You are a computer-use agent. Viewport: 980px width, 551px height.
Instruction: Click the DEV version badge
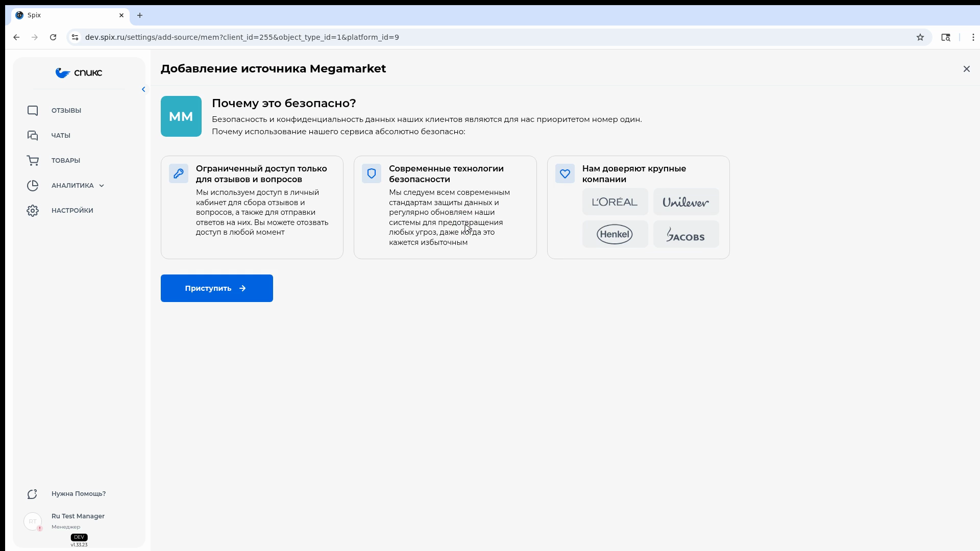click(79, 537)
